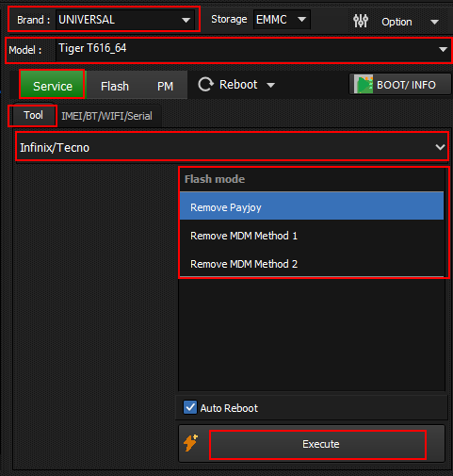The width and height of the screenshot is (453, 476).
Task: Click the Reboot button label
Action: coord(238,85)
